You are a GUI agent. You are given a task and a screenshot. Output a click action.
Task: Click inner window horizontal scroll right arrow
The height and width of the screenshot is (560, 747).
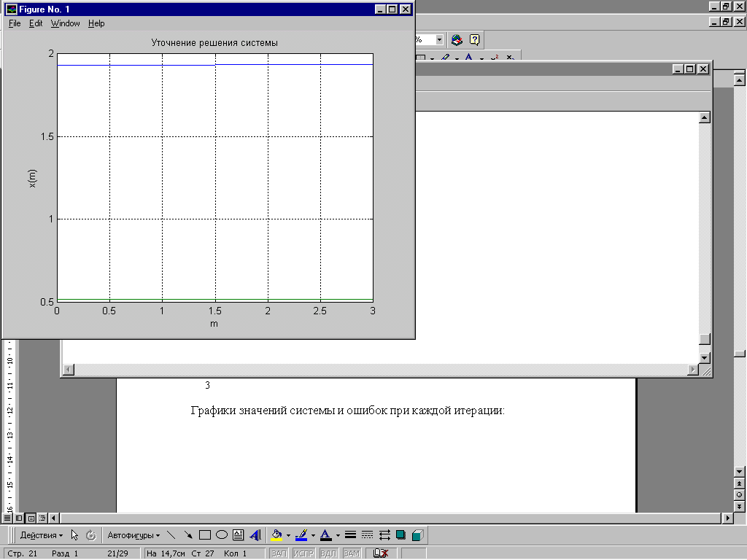coord(693,370)
